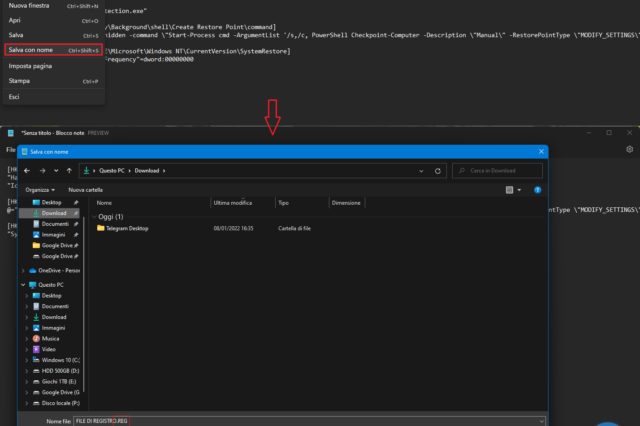Select HDD 500GB (D:) drive

62,370
